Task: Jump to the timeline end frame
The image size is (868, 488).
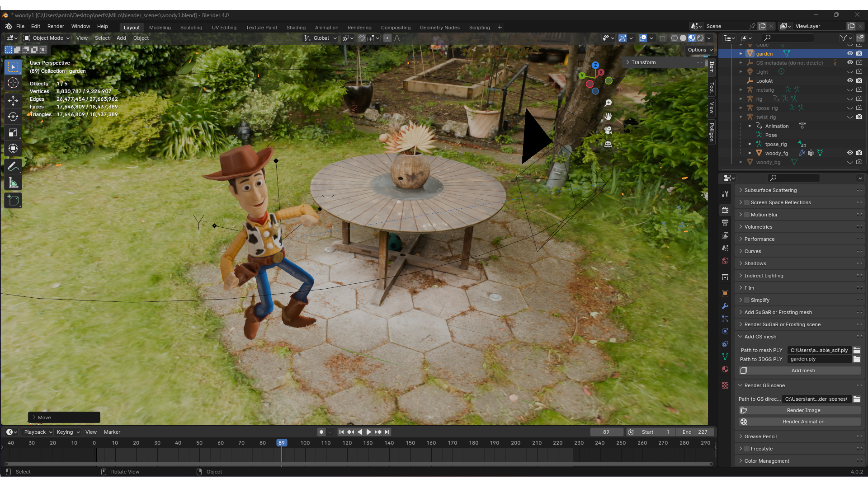Action: [x=387, y=432]
